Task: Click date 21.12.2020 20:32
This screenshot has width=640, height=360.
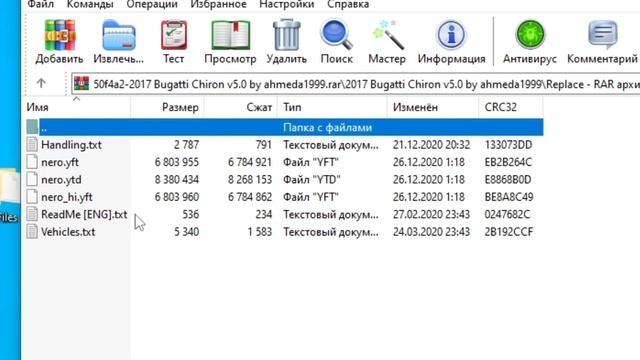Action: click(x=431, y=145)
